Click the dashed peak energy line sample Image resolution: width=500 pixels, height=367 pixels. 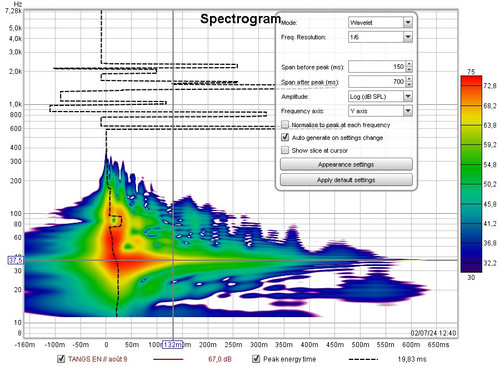coord(363,359)
